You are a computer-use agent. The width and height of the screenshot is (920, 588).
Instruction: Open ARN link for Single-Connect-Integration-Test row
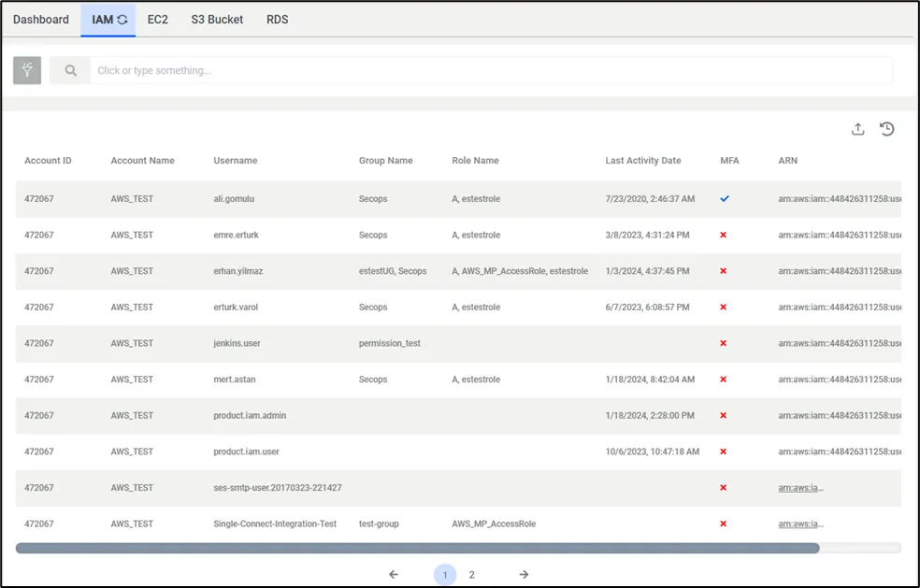(x=801, y=524)
